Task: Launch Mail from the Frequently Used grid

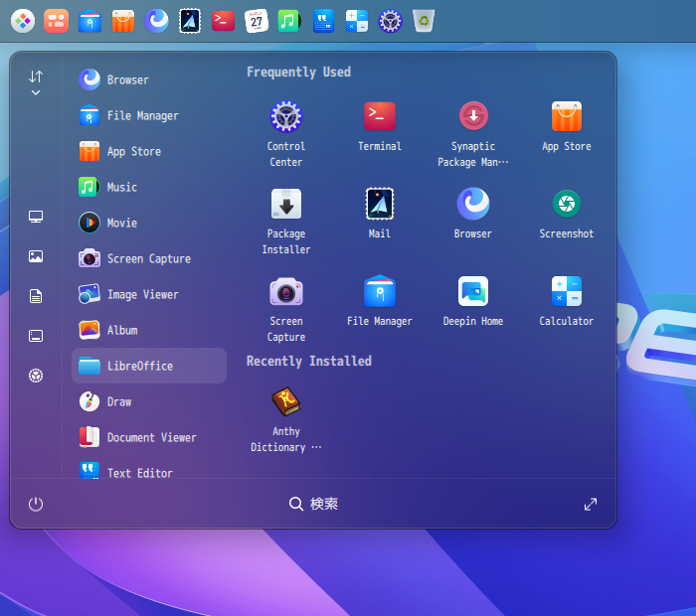Action: click(x=380, y=205)
